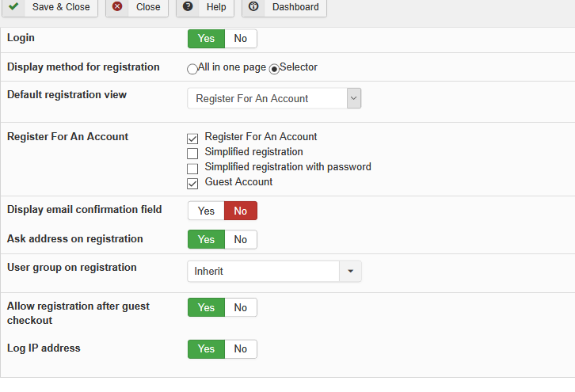Viewport: 575px width, 392px height.
Task: Check Simplified registration with password
Action: (x=192, y=168)
